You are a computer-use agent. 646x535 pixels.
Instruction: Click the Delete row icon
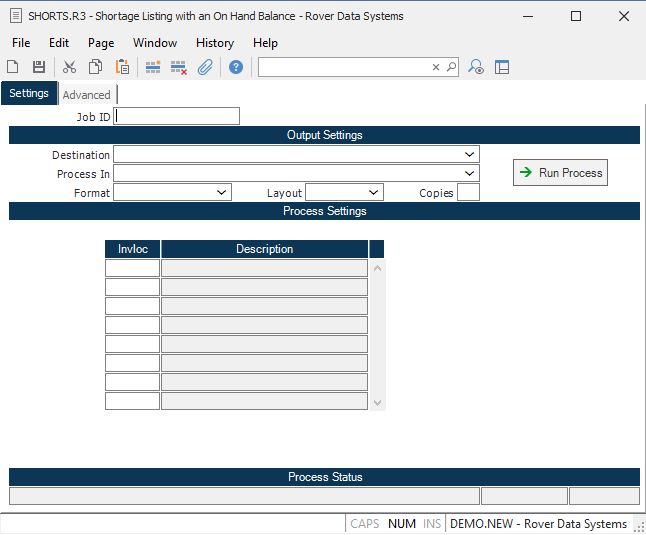tap(179, 67)
